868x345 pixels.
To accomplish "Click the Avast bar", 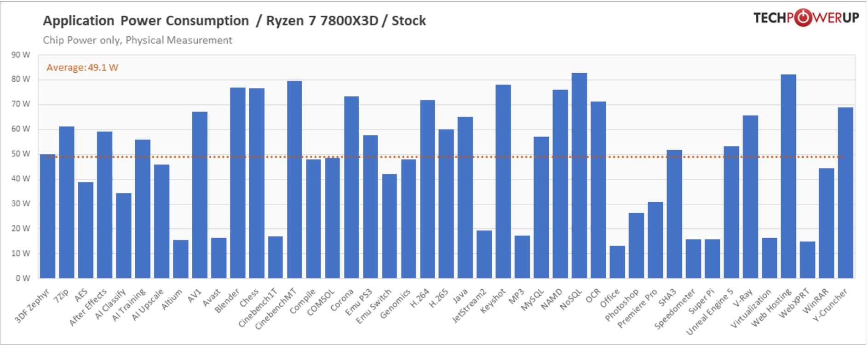I will click(218, 258).
